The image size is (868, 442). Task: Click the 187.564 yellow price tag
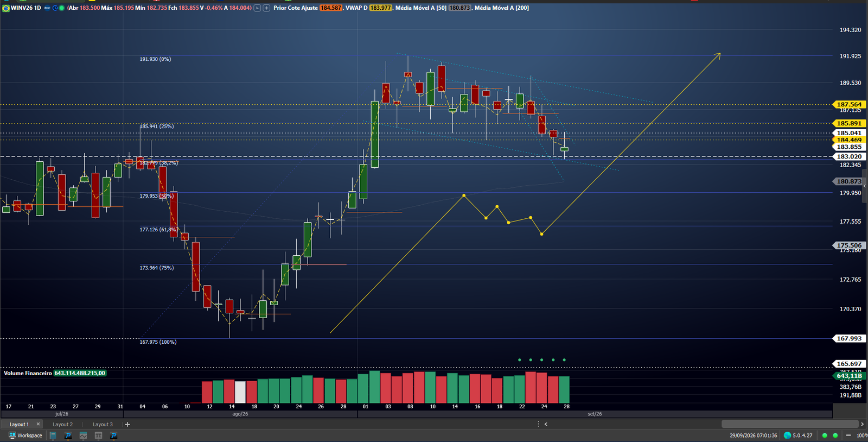848,104
